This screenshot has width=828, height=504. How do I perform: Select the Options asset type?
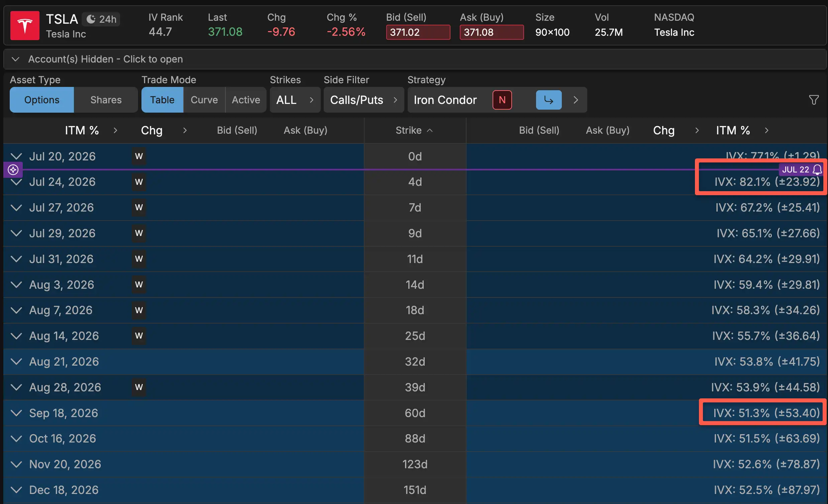pos(42,100)
